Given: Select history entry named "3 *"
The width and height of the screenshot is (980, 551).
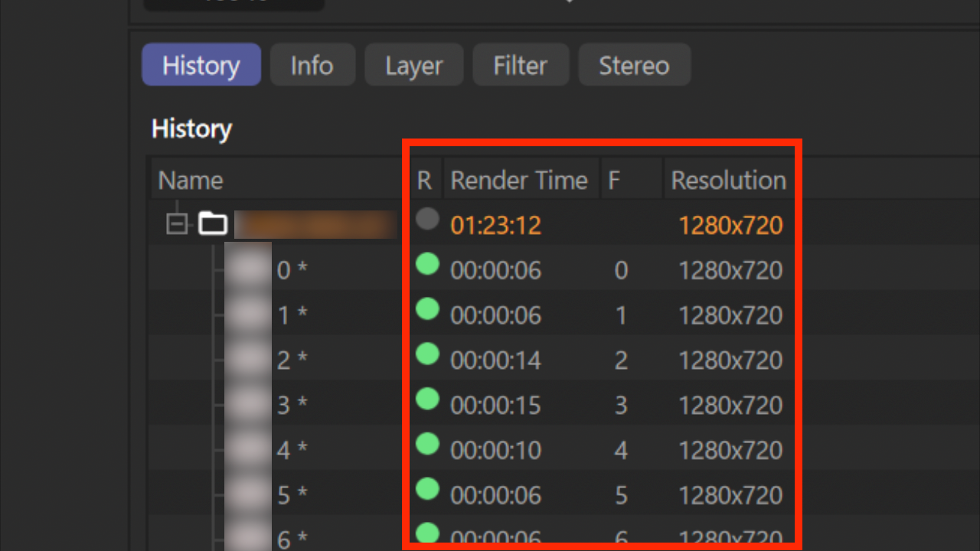Looking at the screenshot, I should (x=291, y=405).
